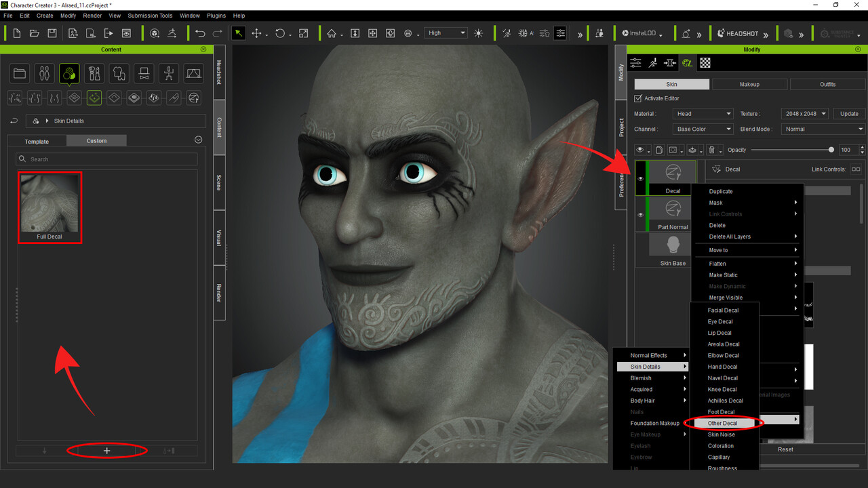The height and width of the screenshot is (488, 868).
Task: Select the Cloth content category icon
Action: point(119,73)
